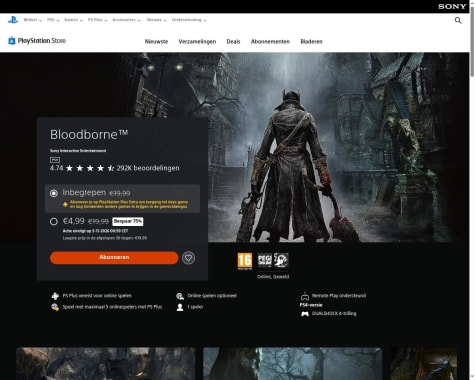The width and height of the screenshot is (475, 380).
Task: Click the PlayStation Store title text
Action: point(42,41)
